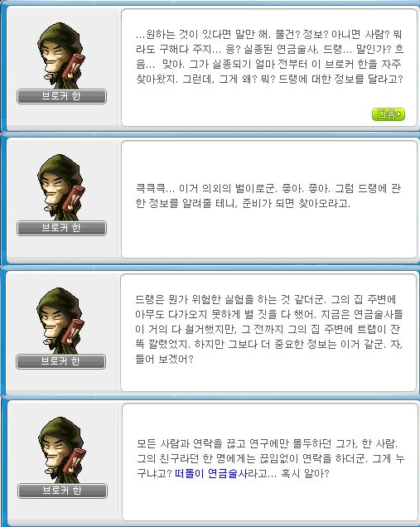Select the NPC portrait beside the 큭큭큭 message
The height and width of the screenshot is (527, 420).
click(x=61, y=187)
